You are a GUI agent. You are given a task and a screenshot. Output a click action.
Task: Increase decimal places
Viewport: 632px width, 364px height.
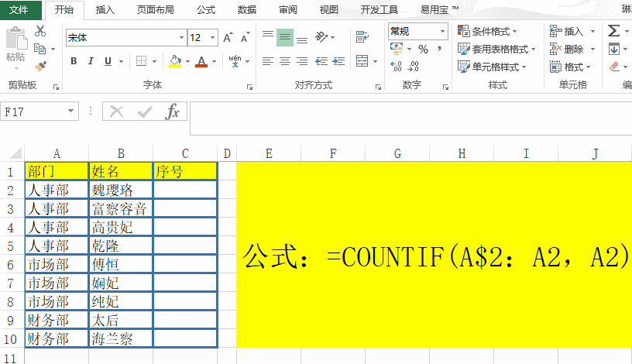click(397, 66)
